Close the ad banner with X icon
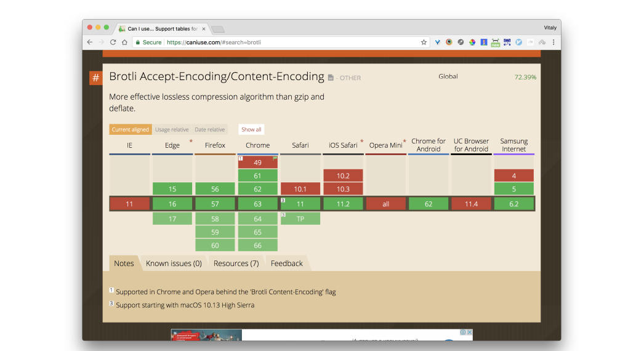 coord(469,333)
